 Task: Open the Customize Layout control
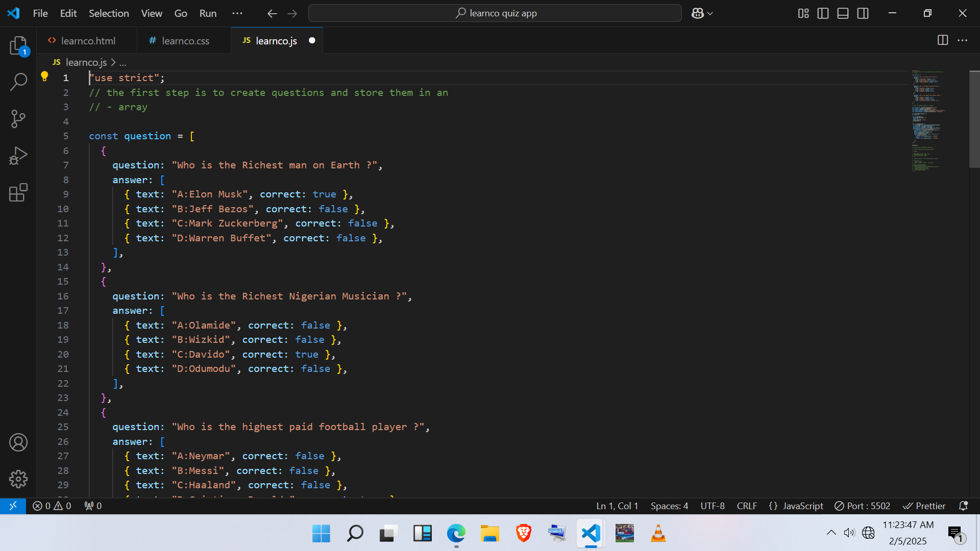[x=803, y=13]
